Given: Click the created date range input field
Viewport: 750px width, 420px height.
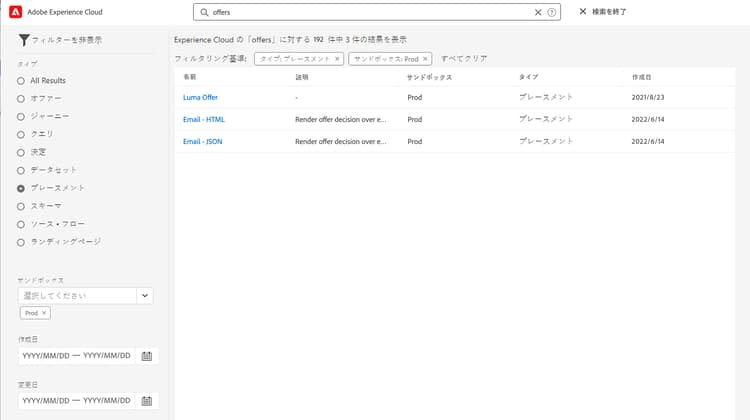Looking at the screenshot, I should [x=77, y=356].
